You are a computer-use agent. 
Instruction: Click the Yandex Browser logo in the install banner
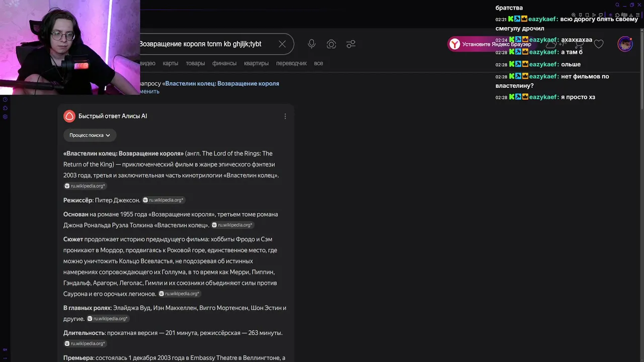[x=455, y=44]
